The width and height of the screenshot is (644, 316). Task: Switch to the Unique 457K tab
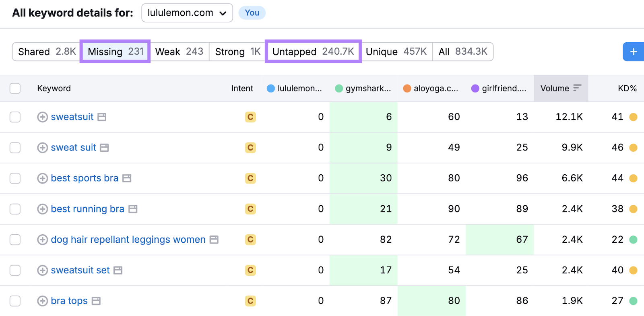click(x=396, y=52)
